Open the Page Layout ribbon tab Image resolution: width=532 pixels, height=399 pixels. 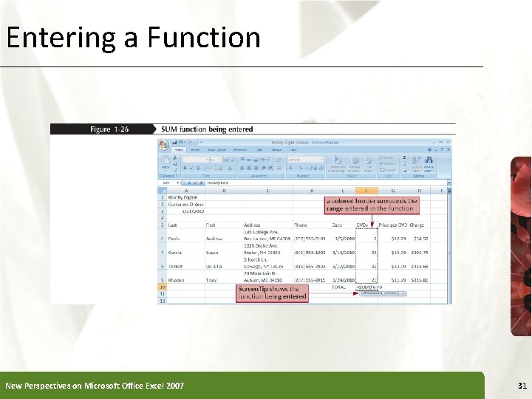point(216,149)
